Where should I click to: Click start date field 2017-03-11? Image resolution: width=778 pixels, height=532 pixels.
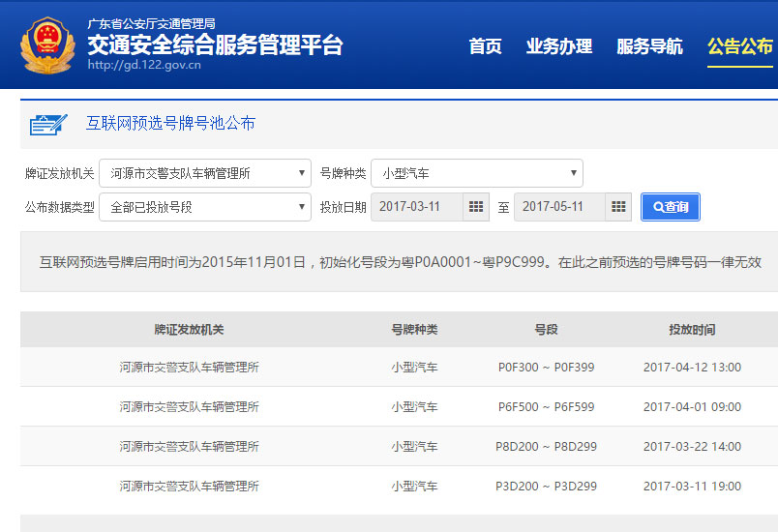pos(417,207)
